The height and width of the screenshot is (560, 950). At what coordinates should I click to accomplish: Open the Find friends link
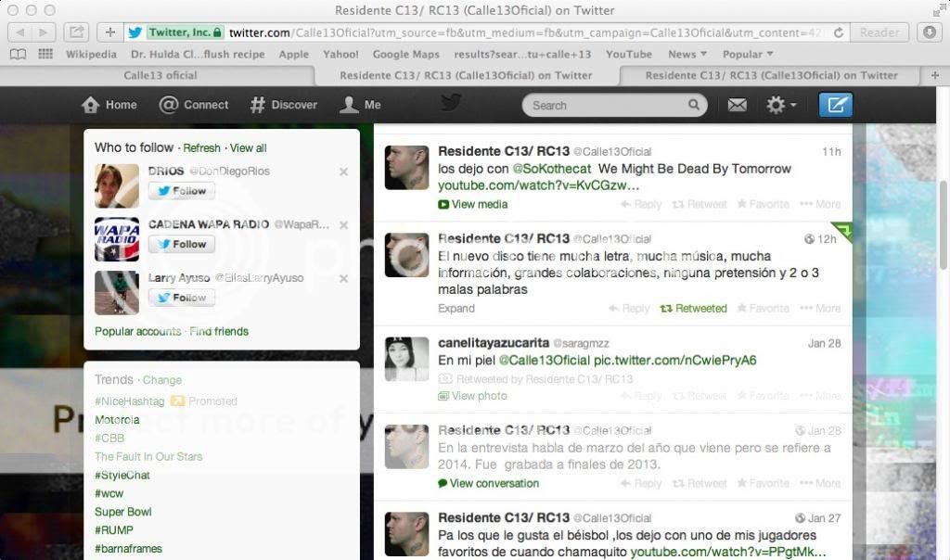219,332
